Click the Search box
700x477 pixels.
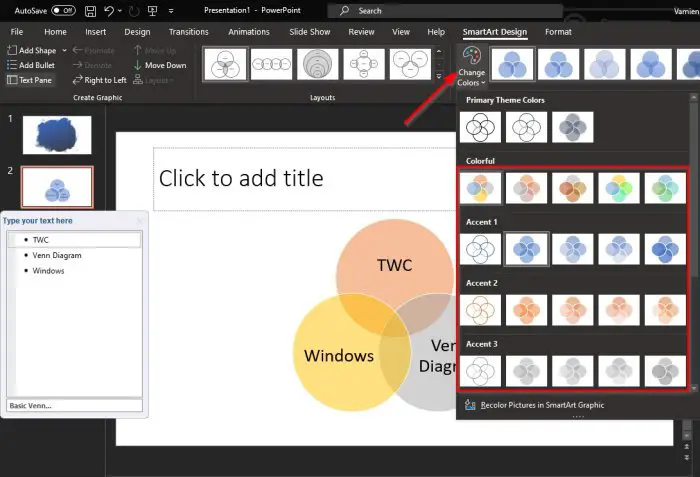[444, 11]
